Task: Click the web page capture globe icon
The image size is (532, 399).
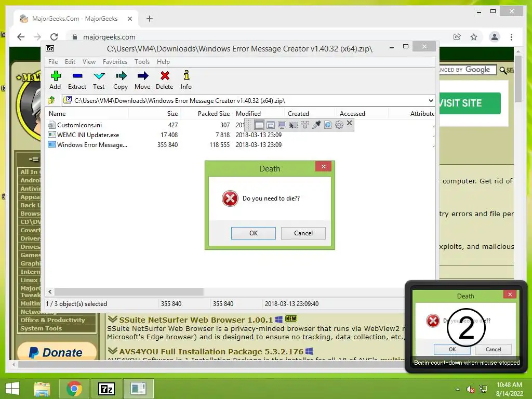Action: (x=328, y=125)
